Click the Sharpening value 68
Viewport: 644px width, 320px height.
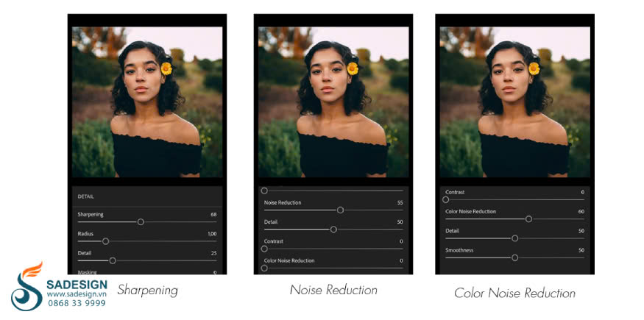(213, 215)
